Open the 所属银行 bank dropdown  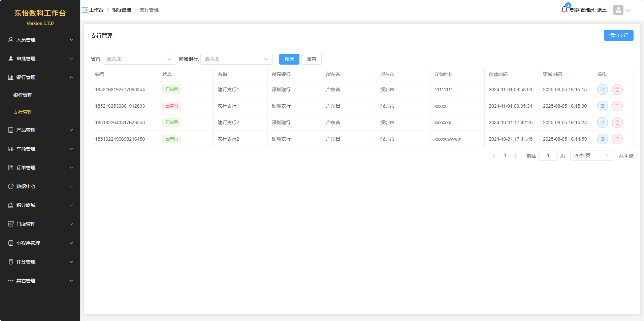point(236,59)
